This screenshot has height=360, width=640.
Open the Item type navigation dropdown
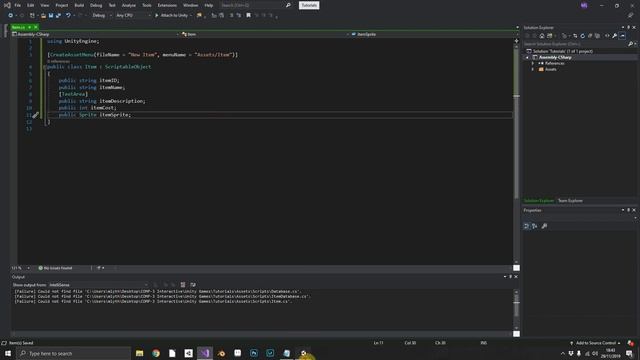click(264, 34)
